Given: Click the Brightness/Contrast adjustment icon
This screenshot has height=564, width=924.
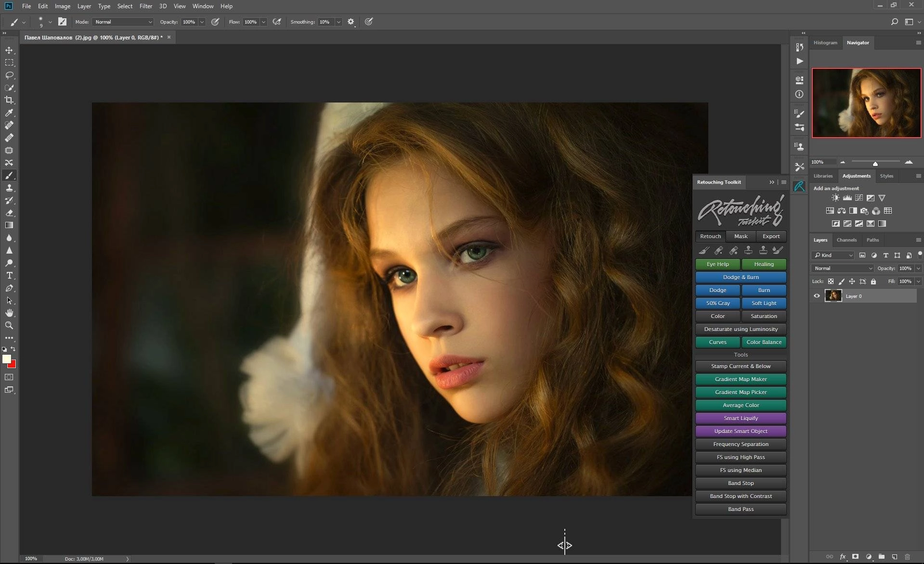Looking at the screenshot, I should pyautogui.click(x=835, y=198).
